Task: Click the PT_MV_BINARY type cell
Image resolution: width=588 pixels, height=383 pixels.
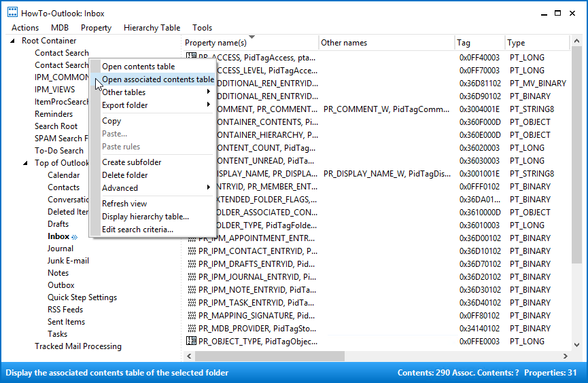Action: click(x=538, y=84)
